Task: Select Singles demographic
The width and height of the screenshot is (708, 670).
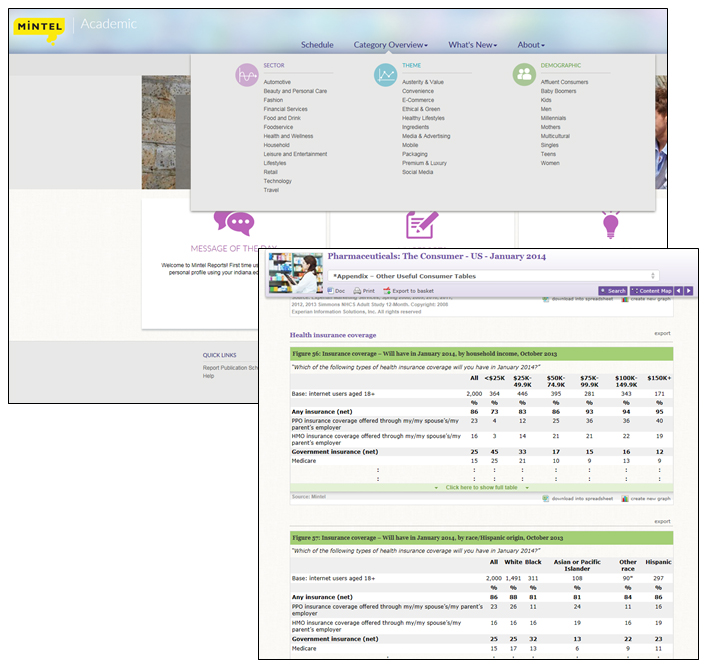Action: [550, 145]
